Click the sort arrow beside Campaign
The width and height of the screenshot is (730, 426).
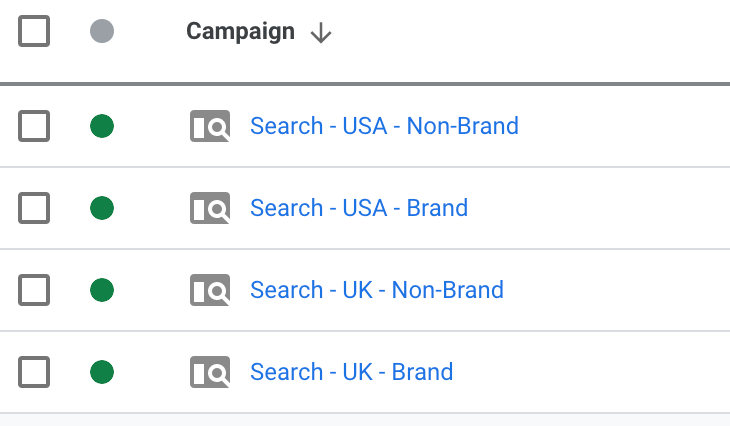321,33
